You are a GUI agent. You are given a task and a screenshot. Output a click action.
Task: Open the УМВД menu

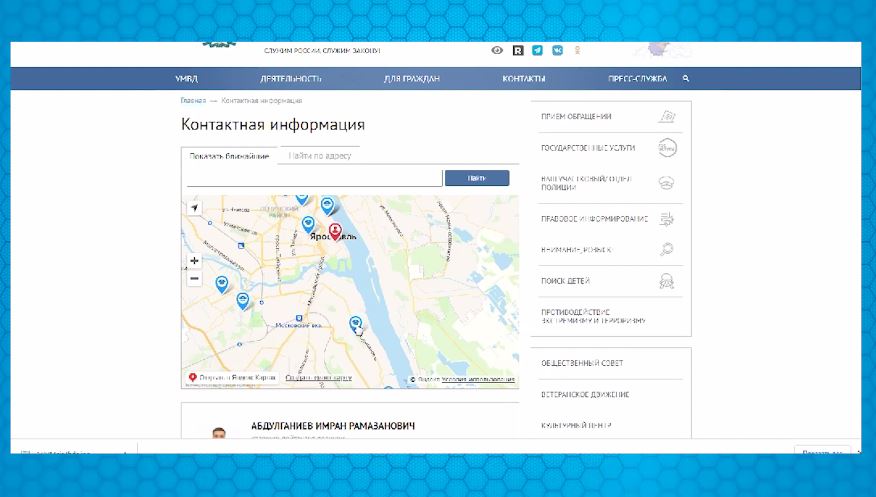pos(187,79)
